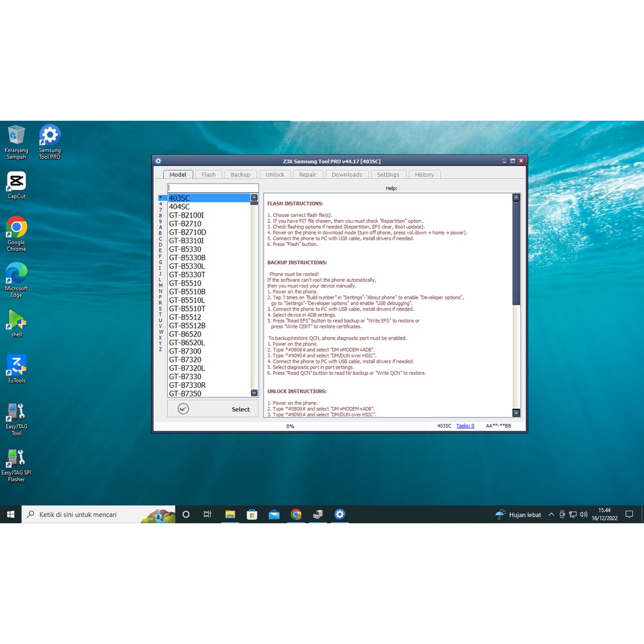Screen dimensions: 644x644
Task: Jump to letter S in alphabet index
Action: tap(160, 308)
